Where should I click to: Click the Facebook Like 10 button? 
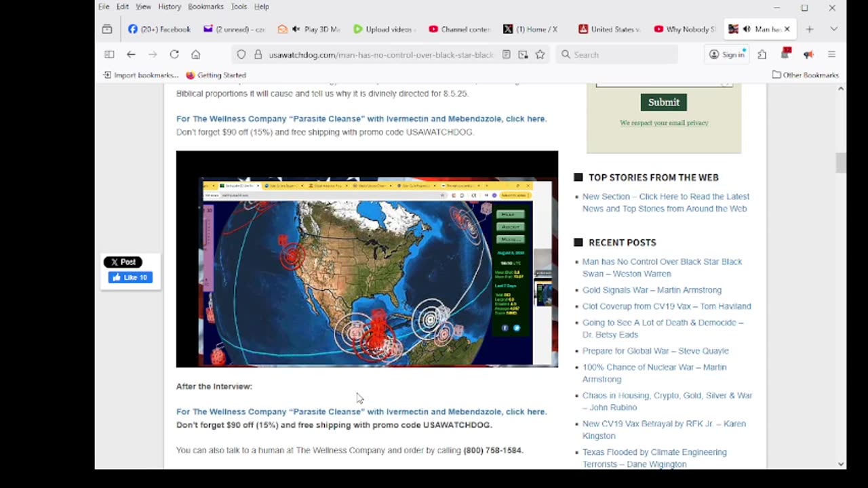pyautogui.click(x=130, y=277)
